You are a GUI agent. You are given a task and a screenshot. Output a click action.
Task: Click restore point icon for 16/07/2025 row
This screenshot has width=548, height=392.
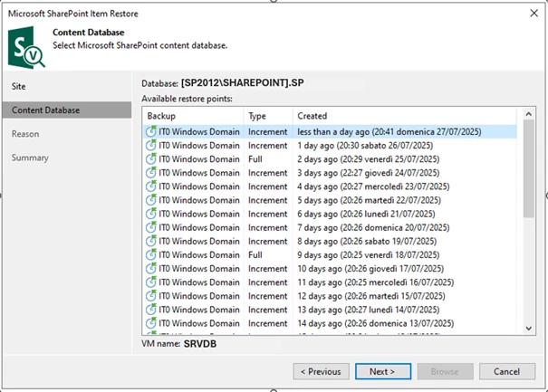[x=151, y=282]
